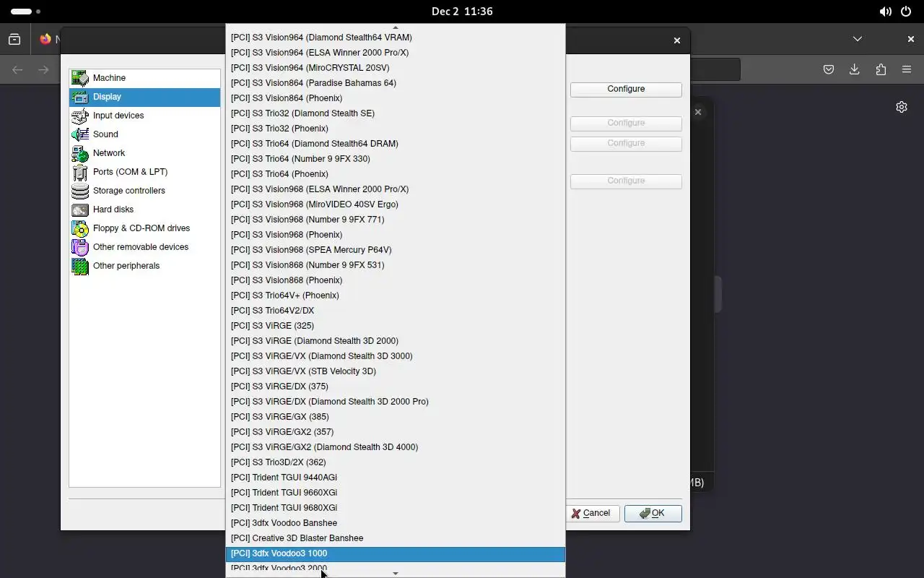Choose S3 Vision964 (MiroCRYSTAL 20SV)
The image size is (924, 578).
click(x=395, y=68)
